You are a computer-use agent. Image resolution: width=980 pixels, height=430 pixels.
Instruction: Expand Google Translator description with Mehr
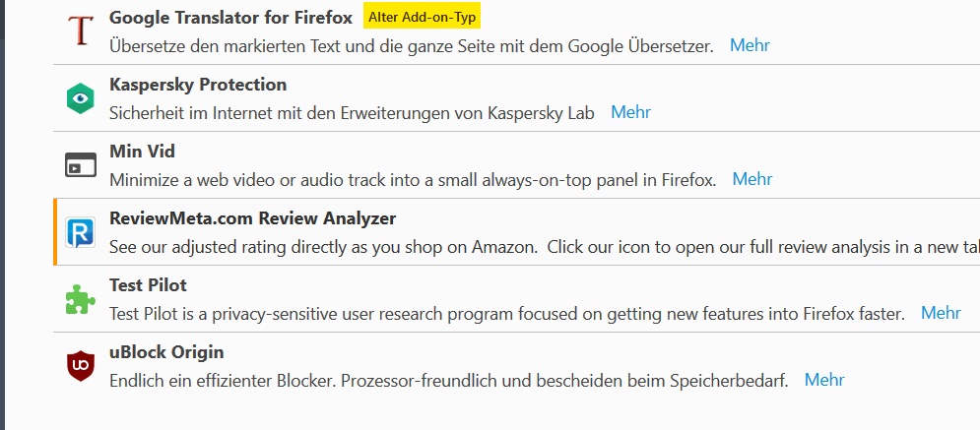(750, 45)
